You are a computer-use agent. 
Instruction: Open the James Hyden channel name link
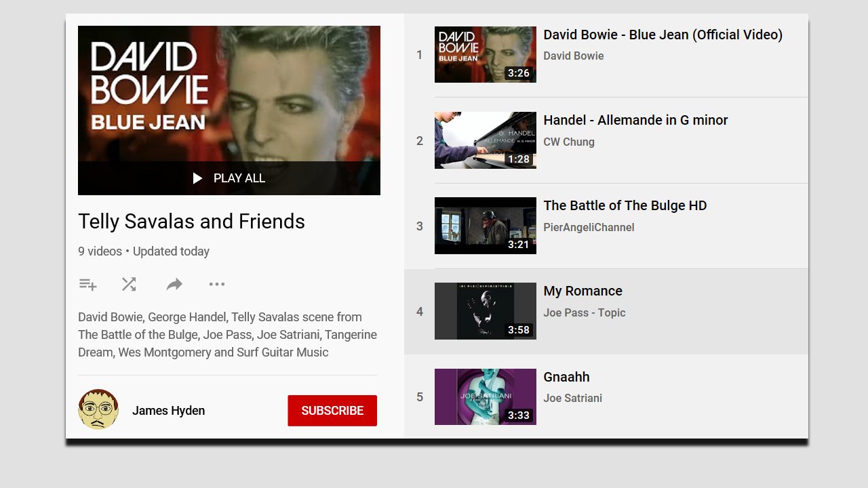[169, 411]
